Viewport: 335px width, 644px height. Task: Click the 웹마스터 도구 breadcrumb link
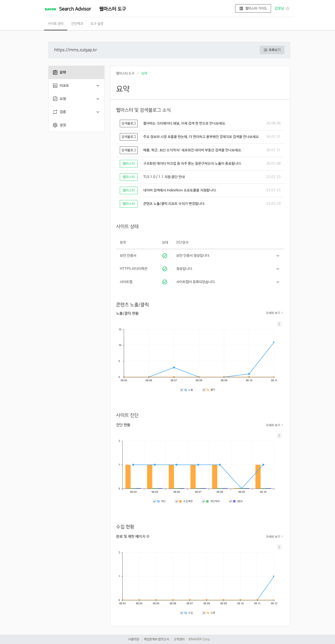point(125,73)
